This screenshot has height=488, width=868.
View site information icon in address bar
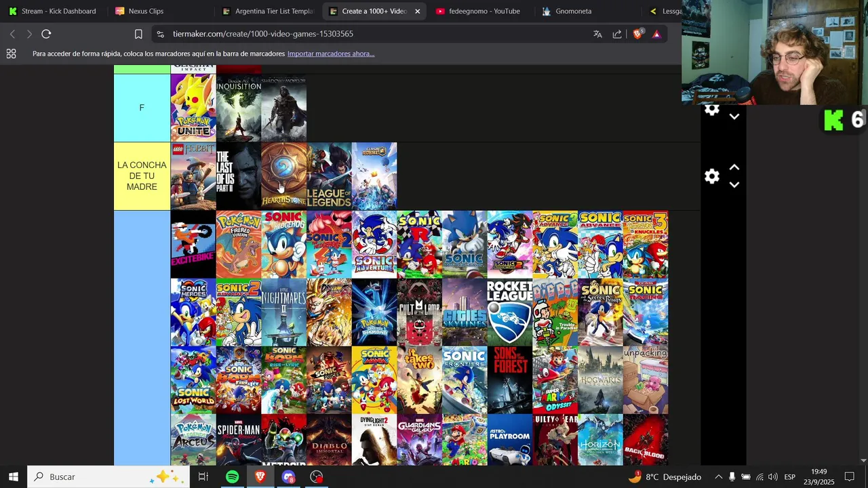[x=159, y=34]
